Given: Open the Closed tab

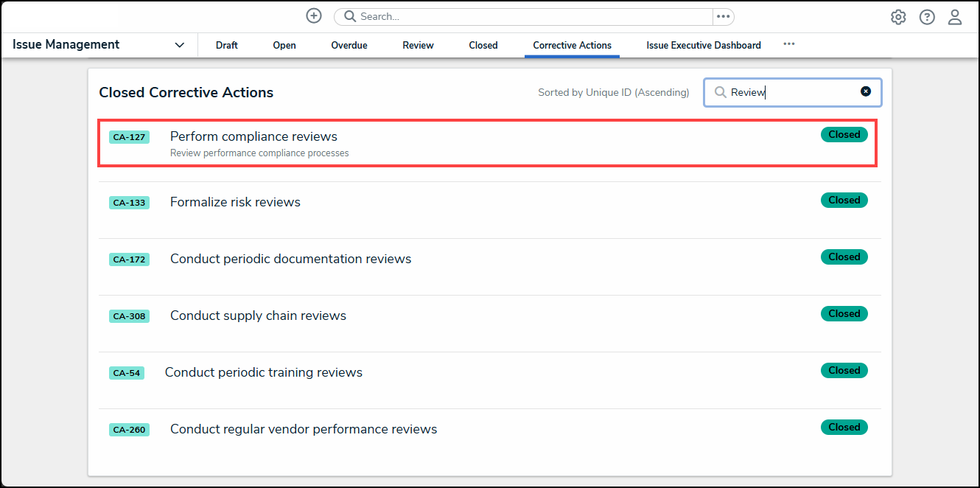Looking at the screenshot, I should (x=483, y=45).
